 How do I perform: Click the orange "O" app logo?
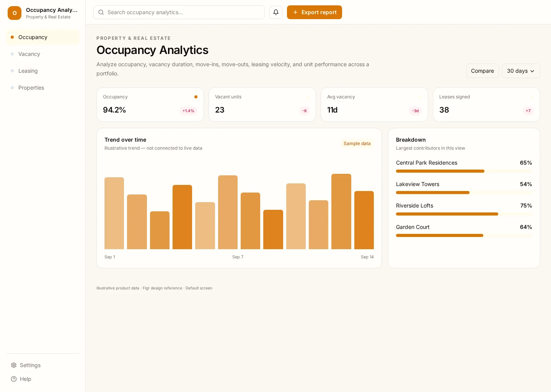pos(15,13)
